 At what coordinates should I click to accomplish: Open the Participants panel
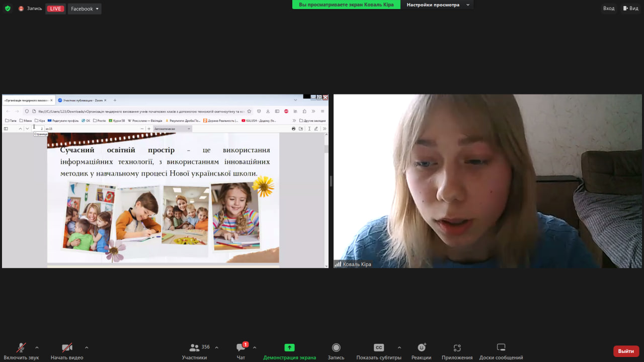click(x=194, y=350)
